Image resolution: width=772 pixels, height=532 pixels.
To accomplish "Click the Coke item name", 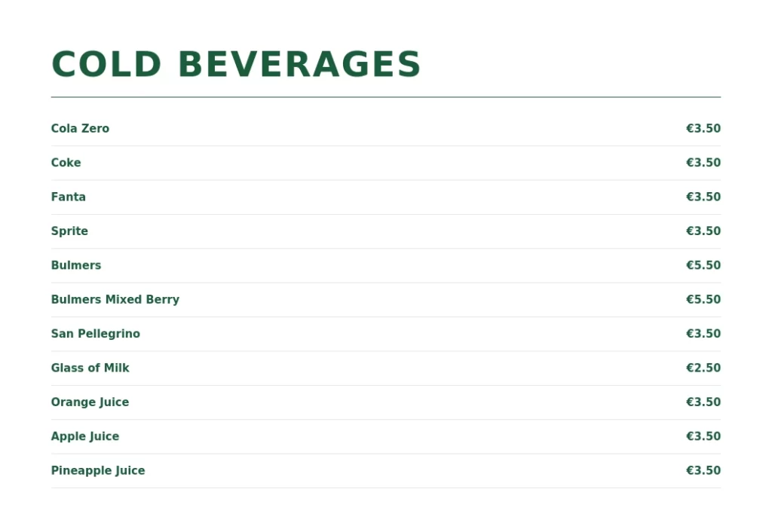I will (x=66, y=163).
